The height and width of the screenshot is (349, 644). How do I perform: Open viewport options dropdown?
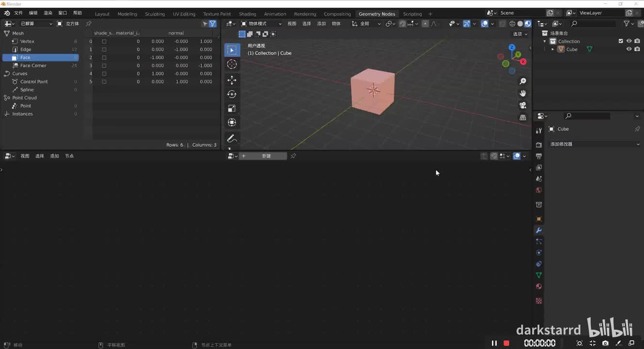coord(520,34)
